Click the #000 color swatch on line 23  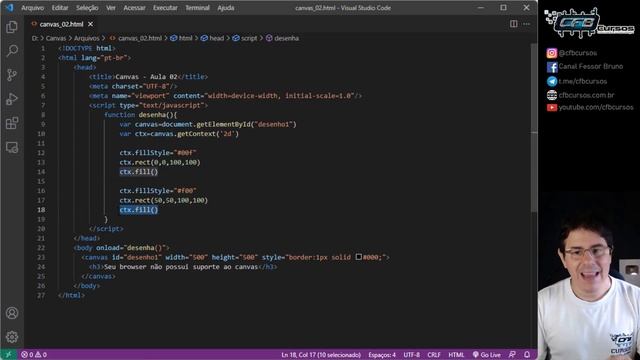[x=358, y=257]
